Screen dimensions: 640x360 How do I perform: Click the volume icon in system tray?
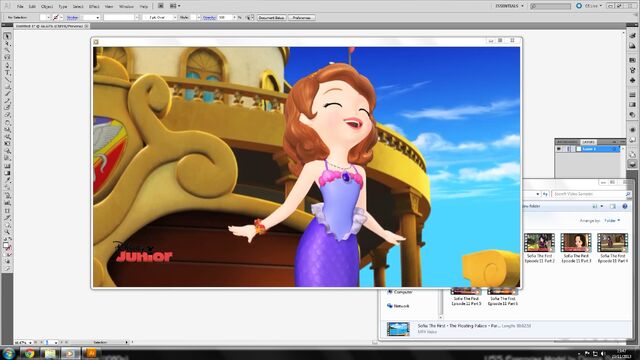[x=603, y=353]
